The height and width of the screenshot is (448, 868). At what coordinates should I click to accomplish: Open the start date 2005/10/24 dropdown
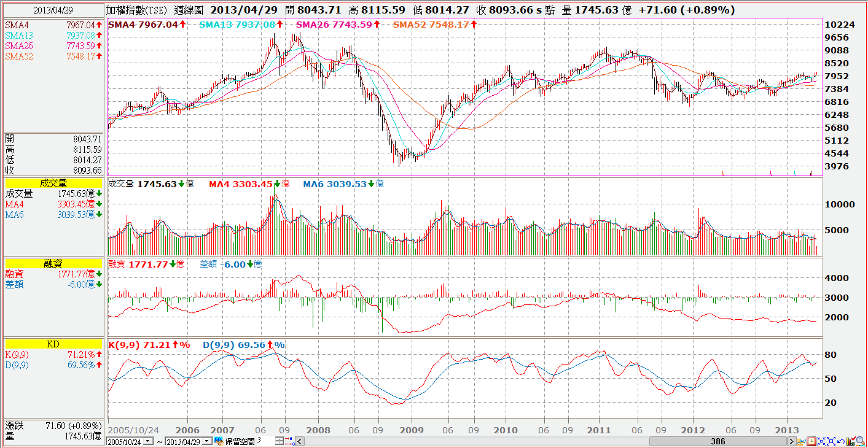tap(148, 441)
